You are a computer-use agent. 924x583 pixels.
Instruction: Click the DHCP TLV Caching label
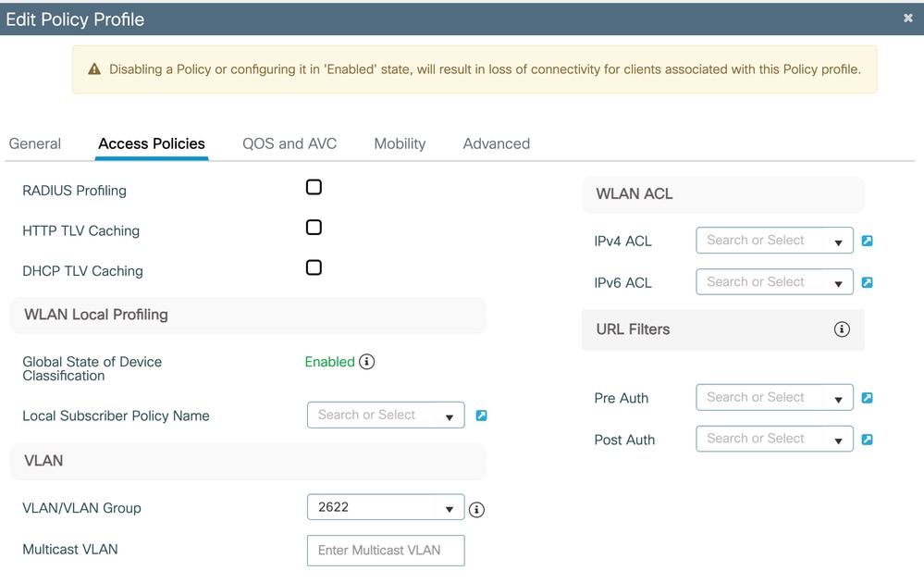pyautogui.click(x=82, y=271)
